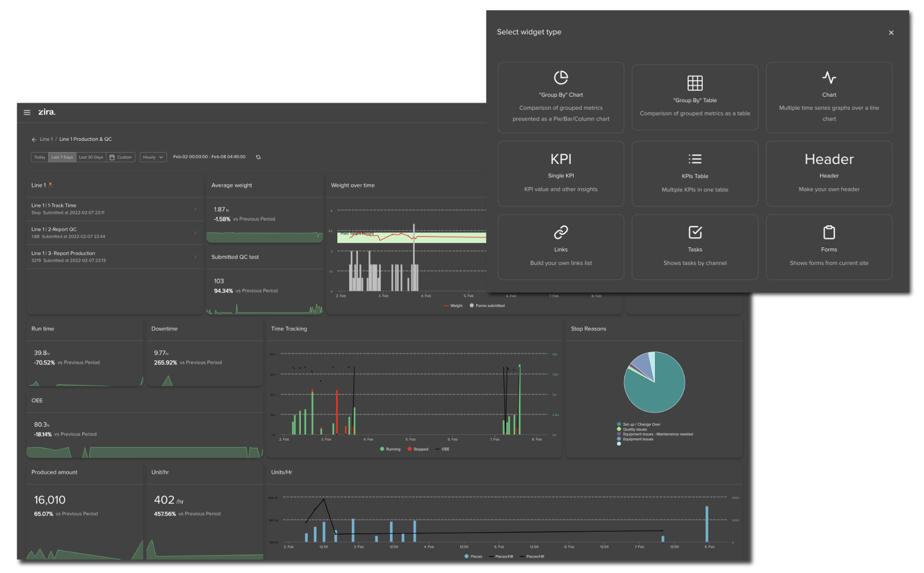The height and width of the screenshot is (573, 924).
Task: Toggle the Stopped series legend item
Action: [418, 449]
